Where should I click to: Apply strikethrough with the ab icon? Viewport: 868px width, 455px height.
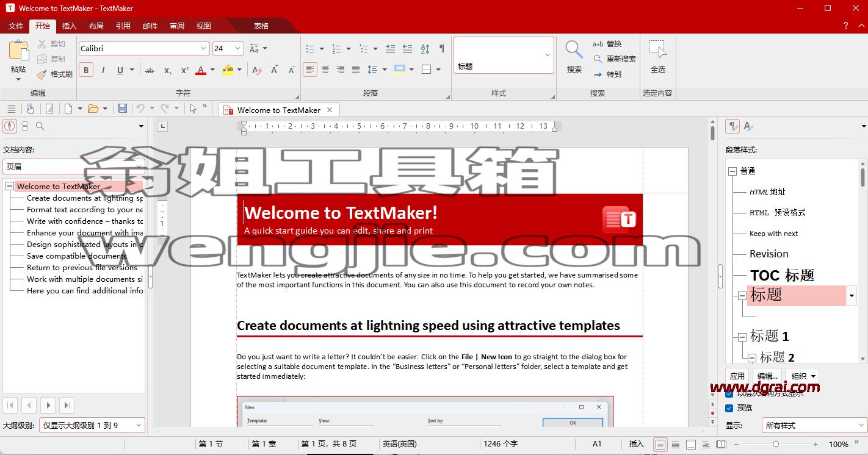150,70
